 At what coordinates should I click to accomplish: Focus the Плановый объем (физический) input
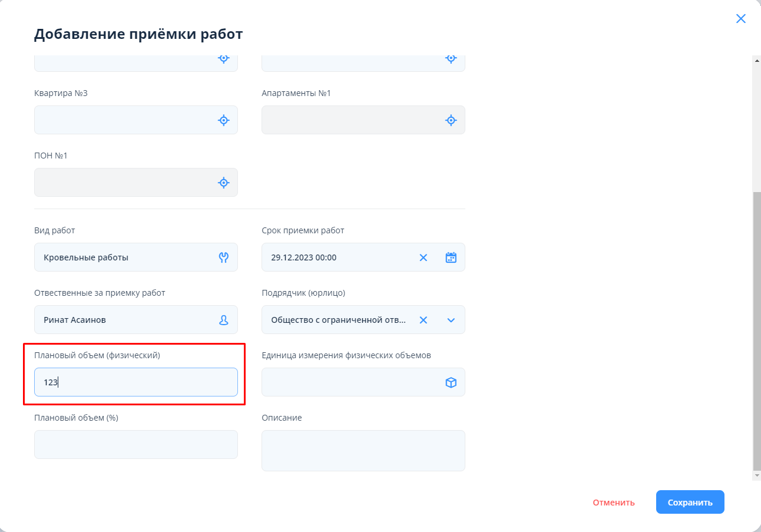point(135,382)
